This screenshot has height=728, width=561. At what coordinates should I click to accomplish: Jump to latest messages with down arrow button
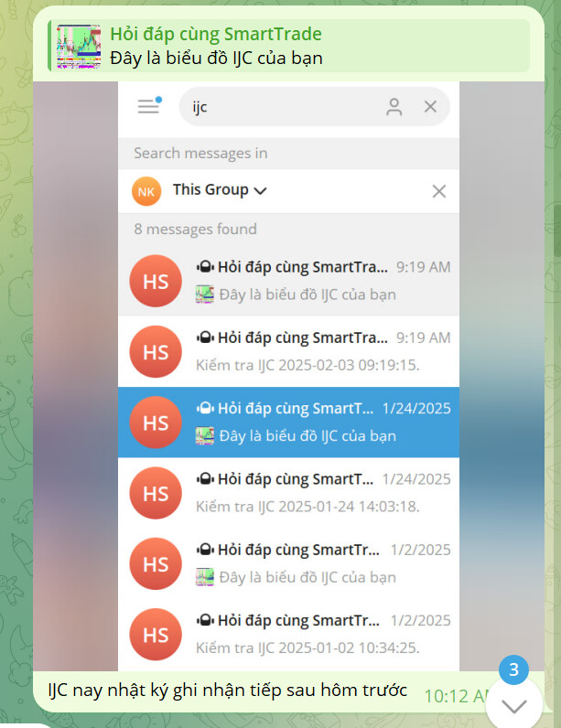point(513,706)
